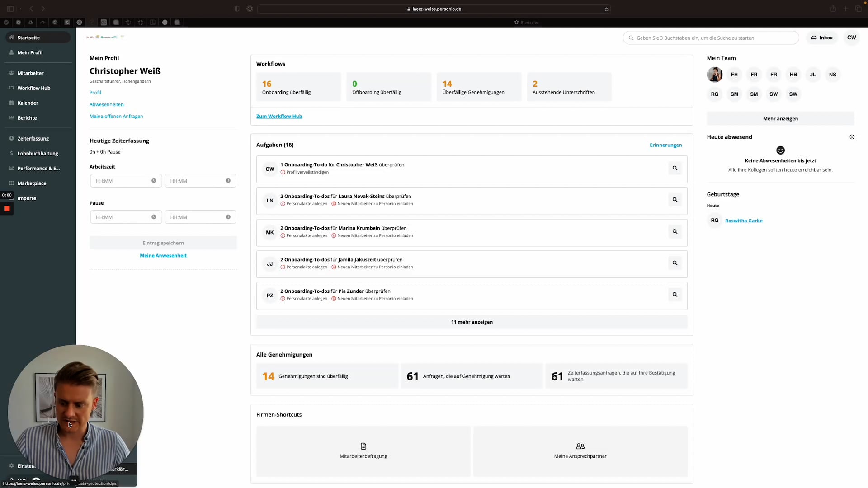Image resolution: width=868 pixels, height=488 pixels.
Task: Click the magnifier on Laura Novak-Steins task
Action: (675, 199)
